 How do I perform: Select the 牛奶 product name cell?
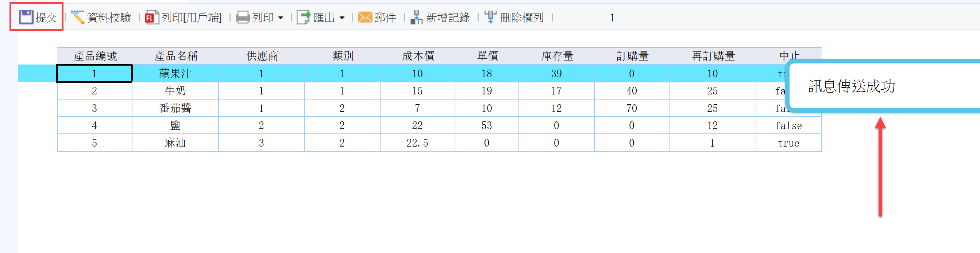pyautogui.click(x=175, y=91)
